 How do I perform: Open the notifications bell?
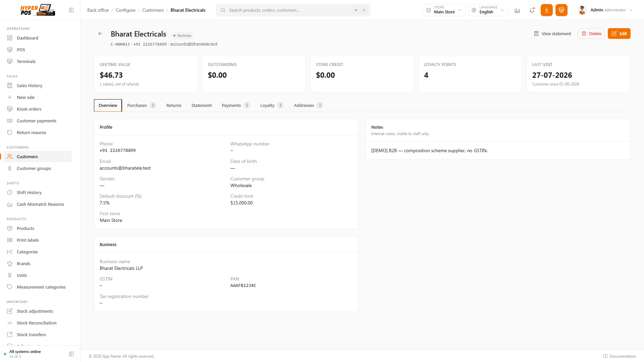pyautogui.click(x=532, y=10)
